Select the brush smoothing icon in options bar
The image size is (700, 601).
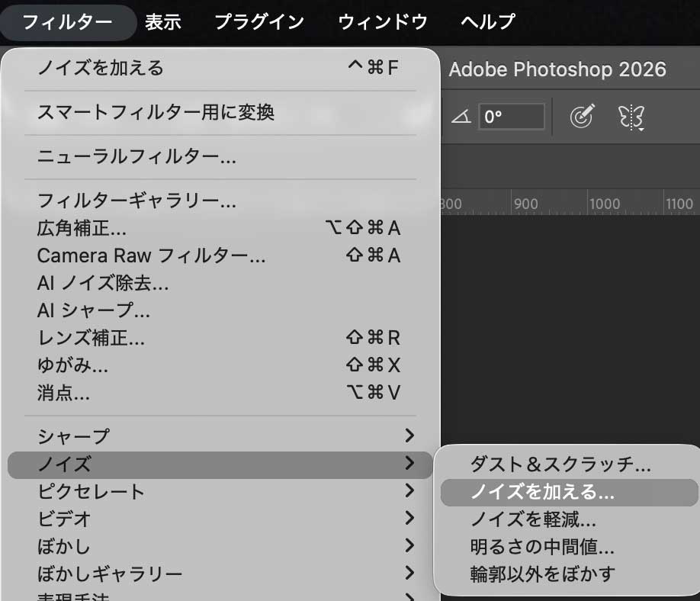pos(581,116)
